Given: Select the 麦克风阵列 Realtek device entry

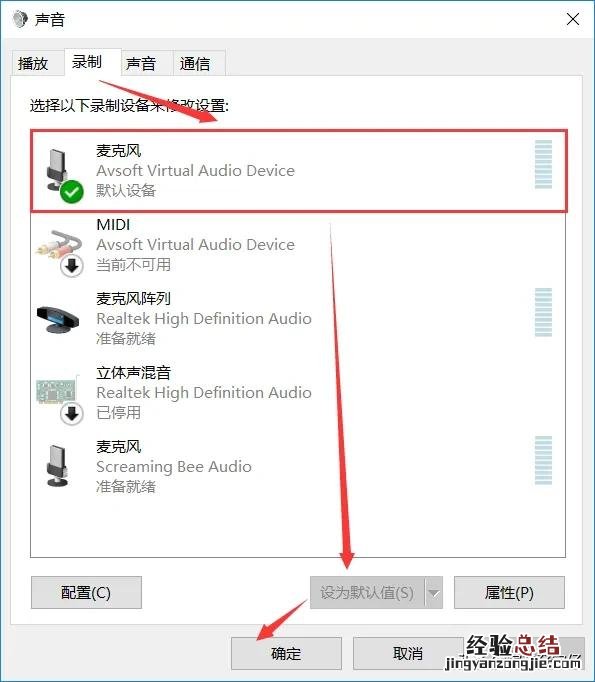Looking at the screenshot, I should pyautogui.click(x=298, y=318).
